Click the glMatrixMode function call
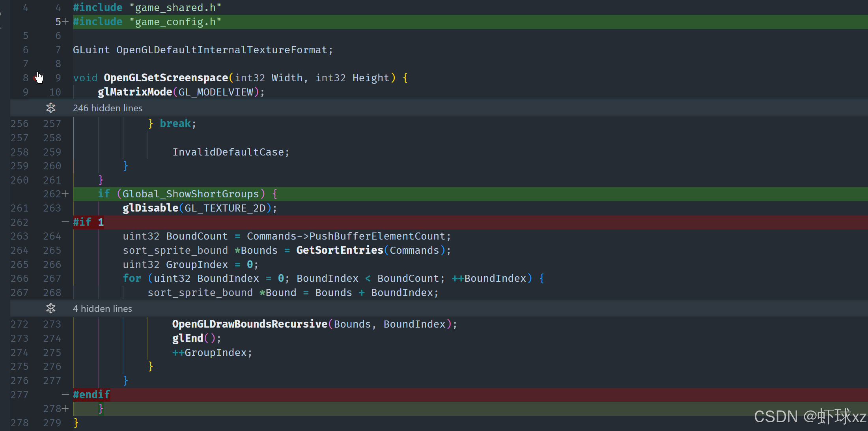 click(135, 92)
